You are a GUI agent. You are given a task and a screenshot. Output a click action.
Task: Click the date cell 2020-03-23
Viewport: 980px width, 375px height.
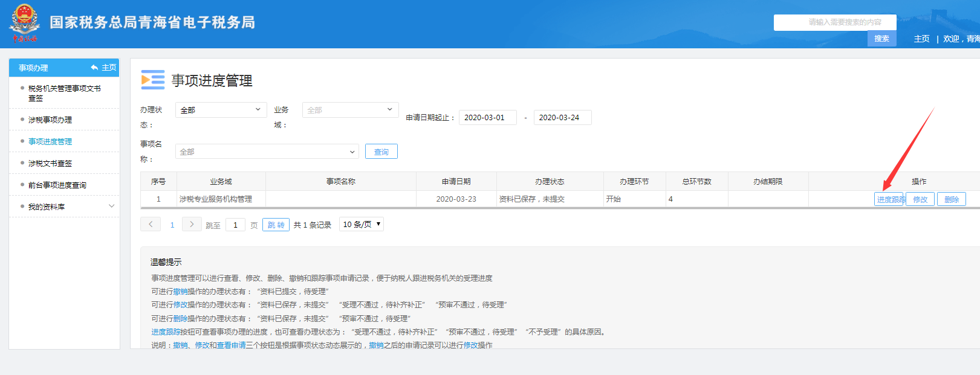point(456,199)
